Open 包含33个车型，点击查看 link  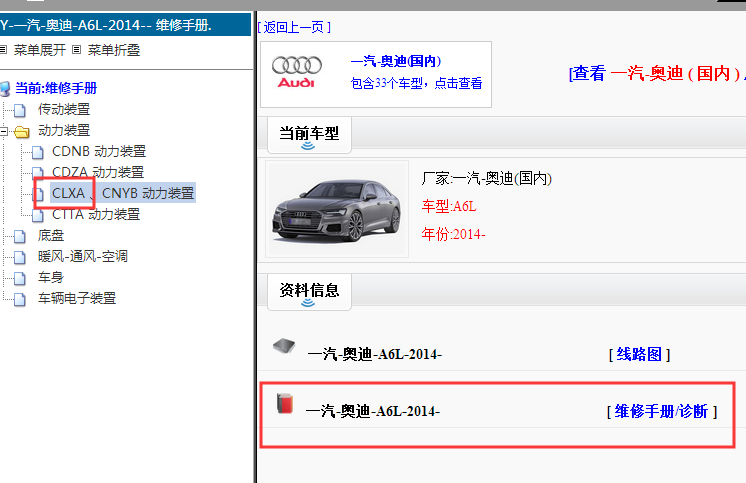pyautogui.click(x=416, y=83)
